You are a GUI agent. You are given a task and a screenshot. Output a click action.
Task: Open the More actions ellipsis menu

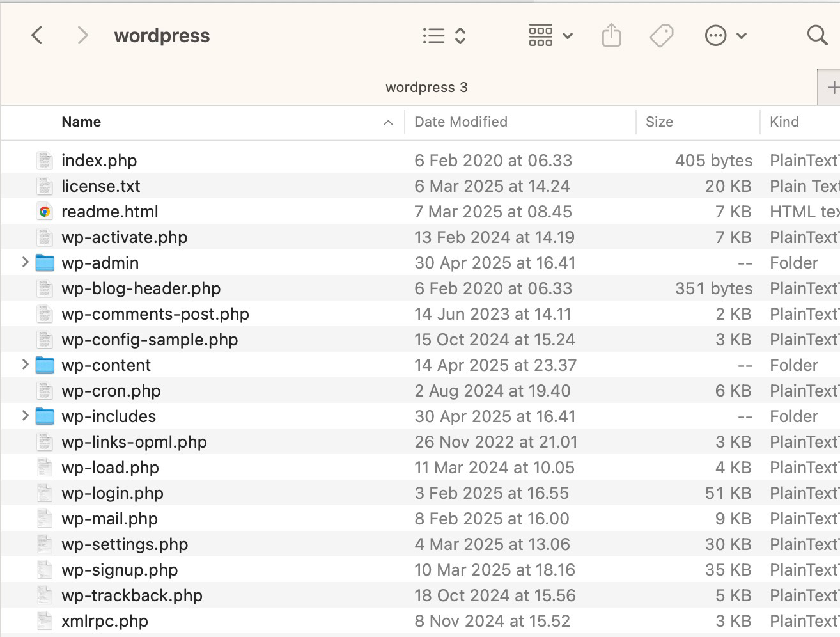click(x=726, y=36)
